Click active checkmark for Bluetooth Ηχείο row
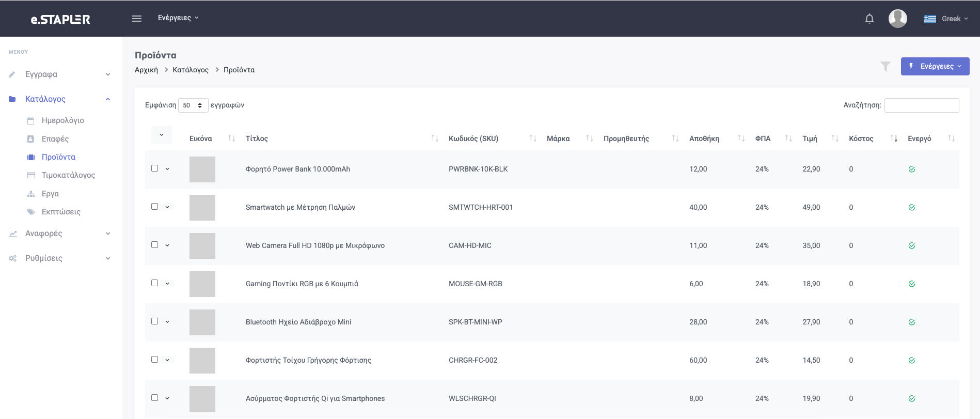The image size is (980, 419). point(912,322)
